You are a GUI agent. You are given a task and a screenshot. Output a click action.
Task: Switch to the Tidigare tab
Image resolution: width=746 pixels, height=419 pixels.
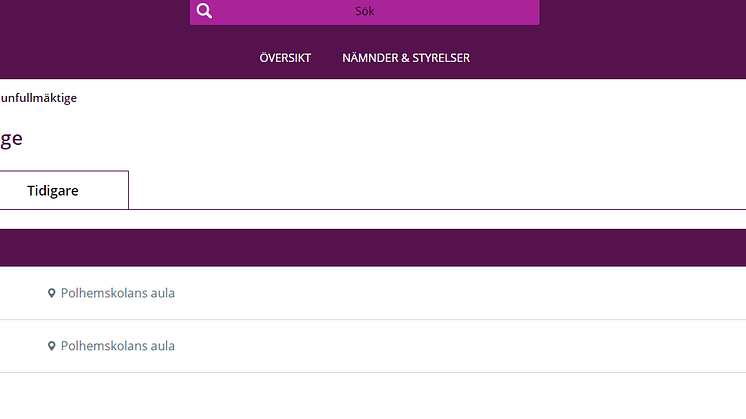pos(53,190)
